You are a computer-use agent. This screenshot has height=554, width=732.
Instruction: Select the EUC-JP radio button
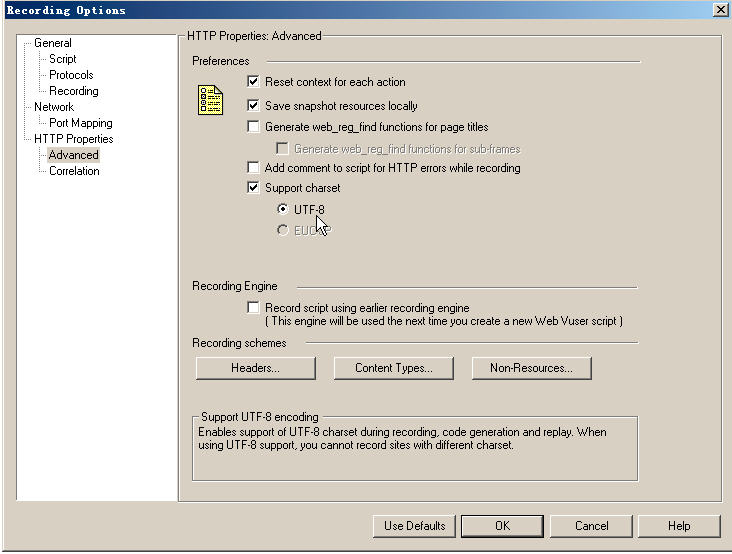click(282, 230)
